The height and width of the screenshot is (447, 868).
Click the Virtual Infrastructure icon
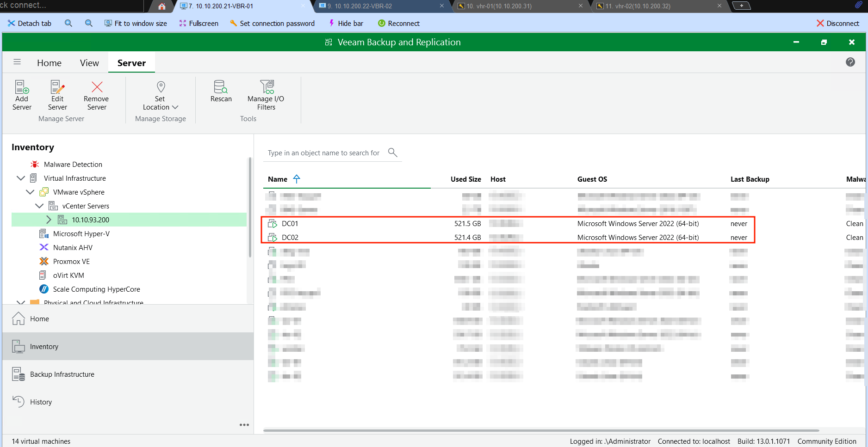coord(33,178)
